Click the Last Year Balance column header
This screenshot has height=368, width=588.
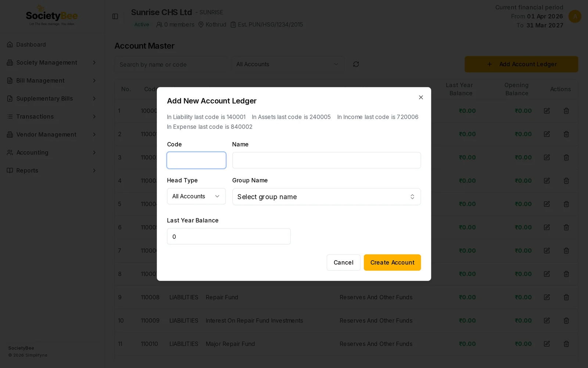tap(460, 89)
